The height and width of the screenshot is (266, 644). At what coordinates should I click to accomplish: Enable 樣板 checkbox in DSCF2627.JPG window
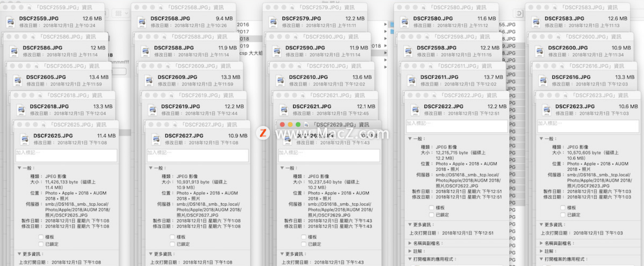[172, 237]
